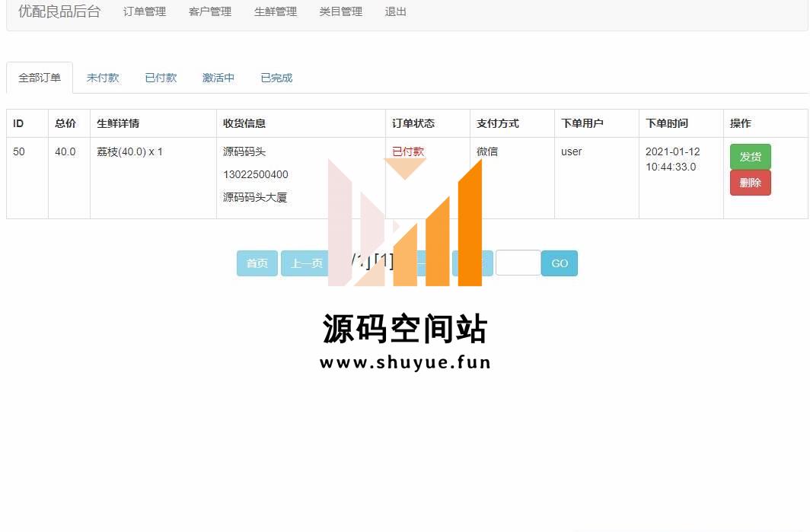810x532 pixels.
Task: Click the GO pagination button
Action: pyautogui.click(x=560, y=263)
